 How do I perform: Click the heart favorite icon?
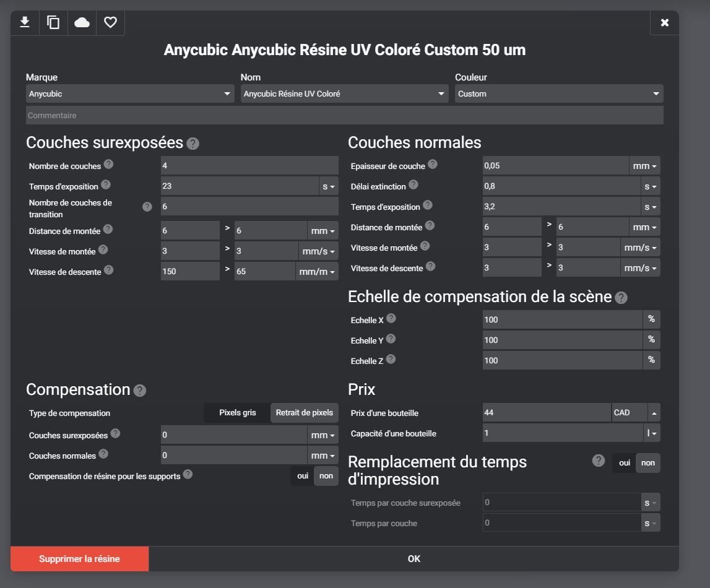pos(110,22)
